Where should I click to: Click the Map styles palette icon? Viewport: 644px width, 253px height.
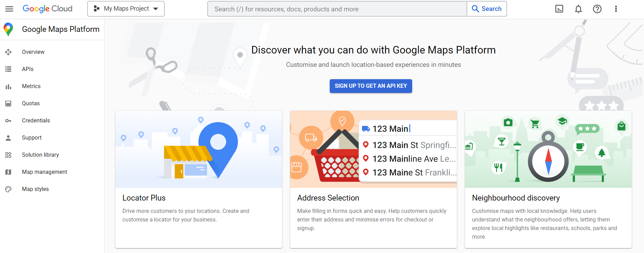(x=8, y=189)
